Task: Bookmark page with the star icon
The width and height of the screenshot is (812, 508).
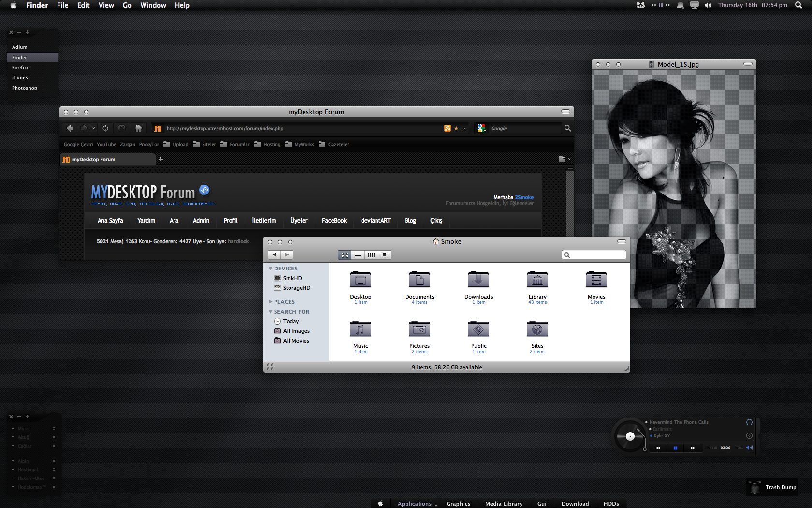Action: (x=456, y=128)
